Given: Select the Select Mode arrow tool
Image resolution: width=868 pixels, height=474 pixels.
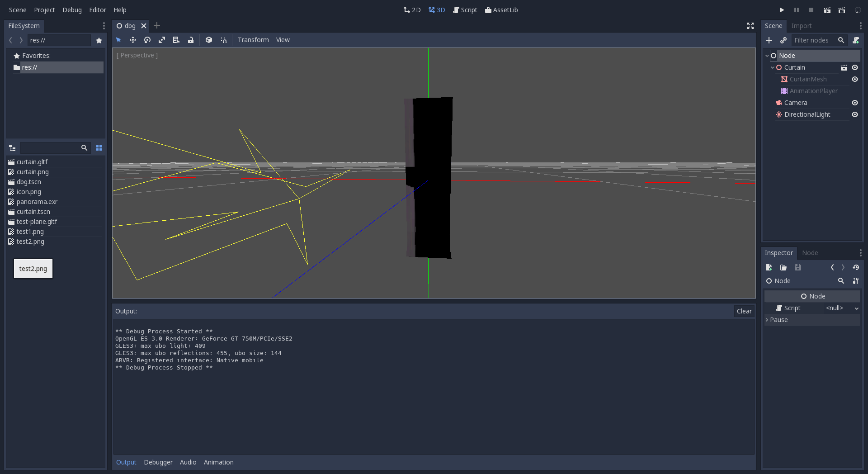Looking at the screenshot, I should click(118, 40).
